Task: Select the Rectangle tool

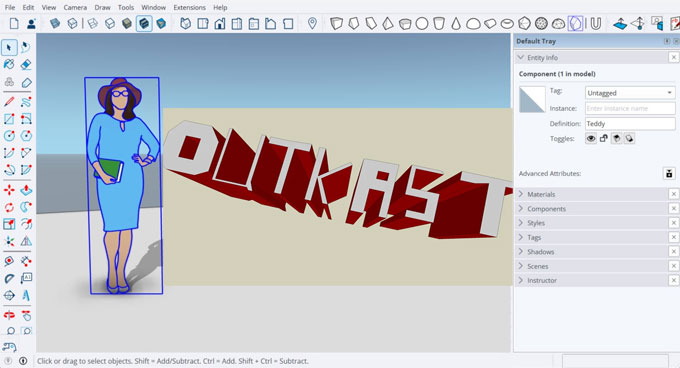Action: [x=9, y=119]
